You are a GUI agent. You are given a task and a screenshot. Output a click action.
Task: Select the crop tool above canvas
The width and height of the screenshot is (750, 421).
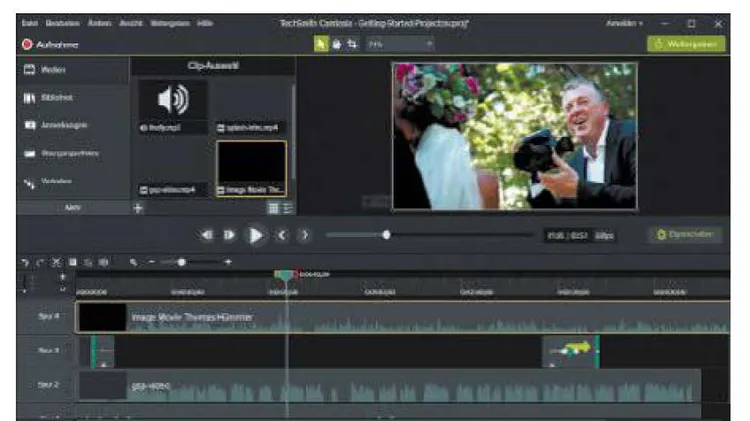point(353,44)
